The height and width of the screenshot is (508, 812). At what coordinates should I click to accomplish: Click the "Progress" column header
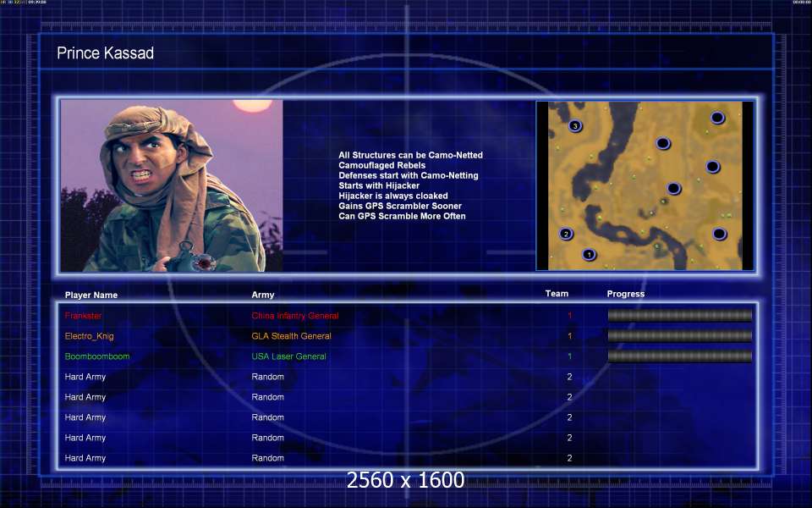pyautogui.click(x=626, y=294)
